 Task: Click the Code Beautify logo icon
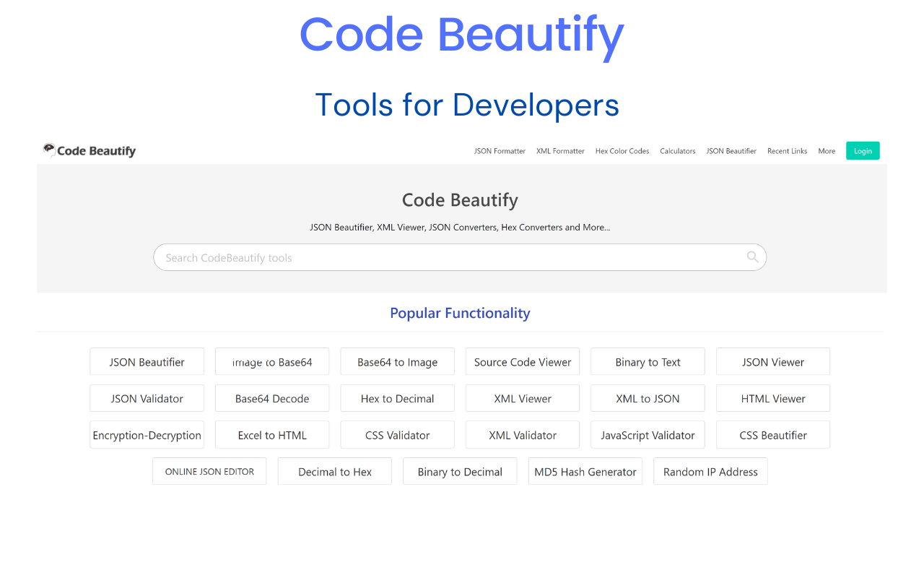[49, 150]
